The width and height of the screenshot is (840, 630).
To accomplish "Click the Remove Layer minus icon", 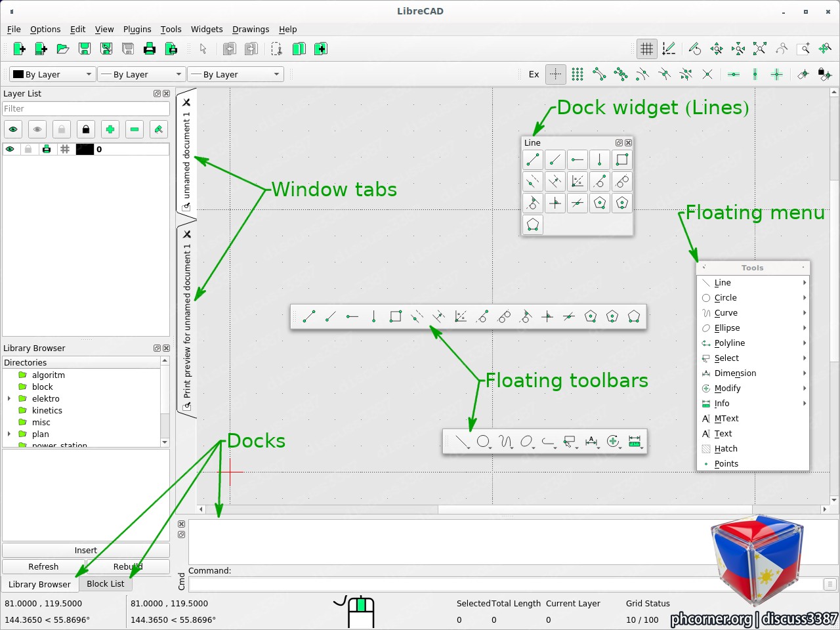I will 135,129.
